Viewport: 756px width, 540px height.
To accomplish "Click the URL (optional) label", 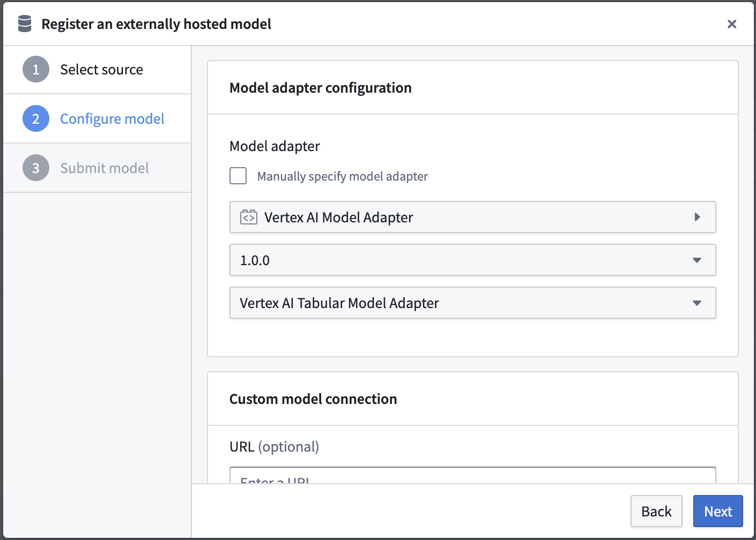I will (x=274, y=447).
